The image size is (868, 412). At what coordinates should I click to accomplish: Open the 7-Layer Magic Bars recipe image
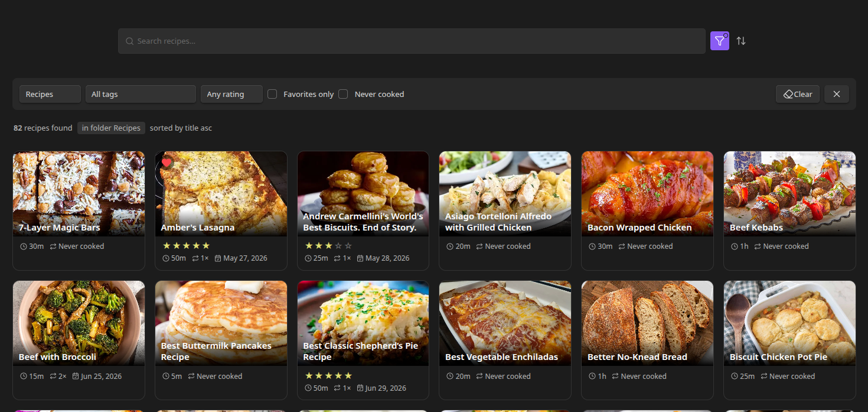[79, 194]
